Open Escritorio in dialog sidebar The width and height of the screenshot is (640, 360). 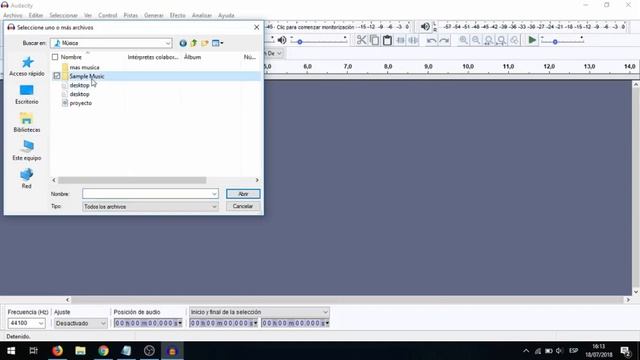click(x=27, y=94)
